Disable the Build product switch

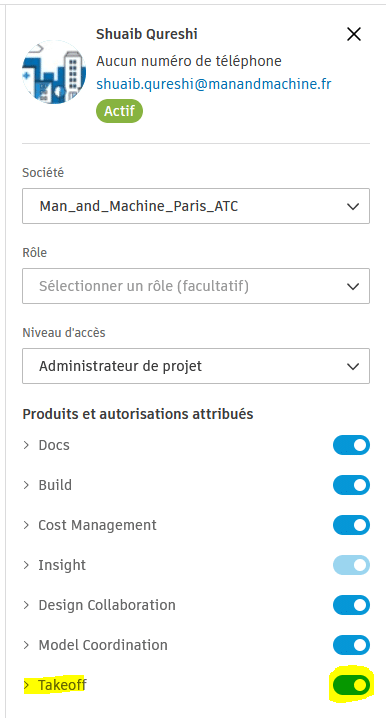pyautogui.click(x=351, y=485)
